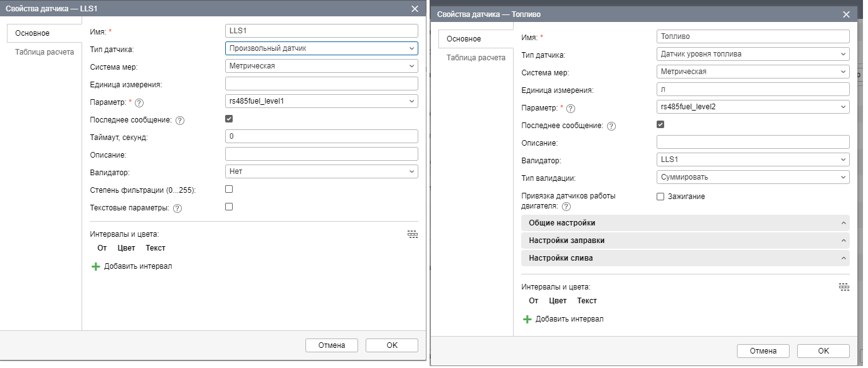Click Единица измерения field in LLS1 dialog

pos(321,84)
